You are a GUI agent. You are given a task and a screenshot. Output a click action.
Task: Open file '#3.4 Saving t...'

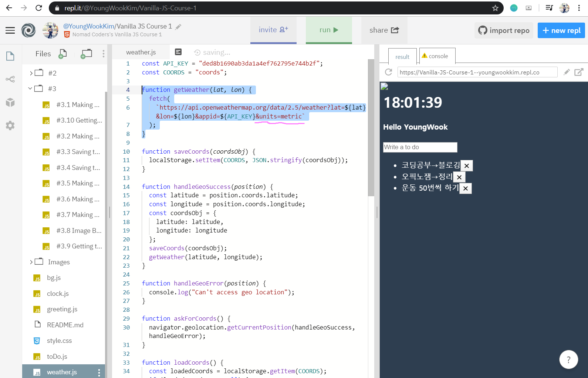tap(71, 168)
